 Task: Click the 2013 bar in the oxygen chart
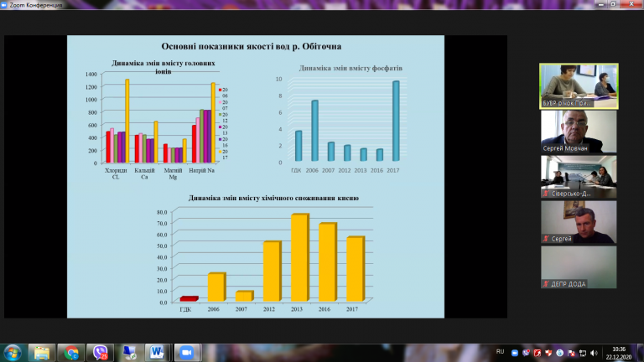click(x=300, y=258)
